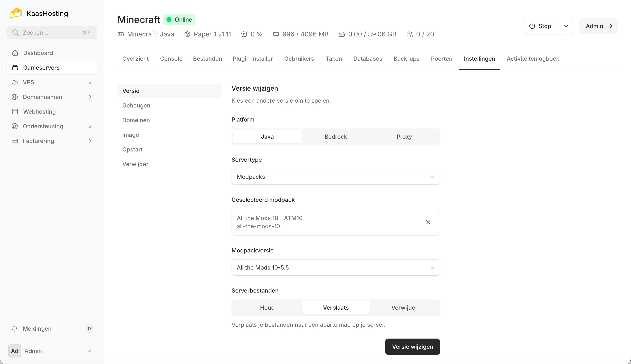Switch to the Console tab

click(171, 58)
